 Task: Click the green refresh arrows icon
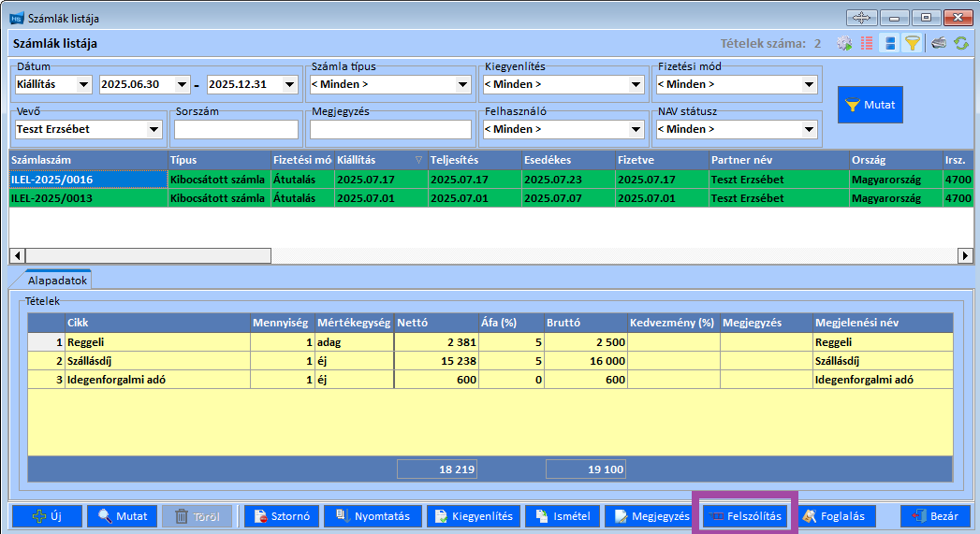click(x=960, y=43)
